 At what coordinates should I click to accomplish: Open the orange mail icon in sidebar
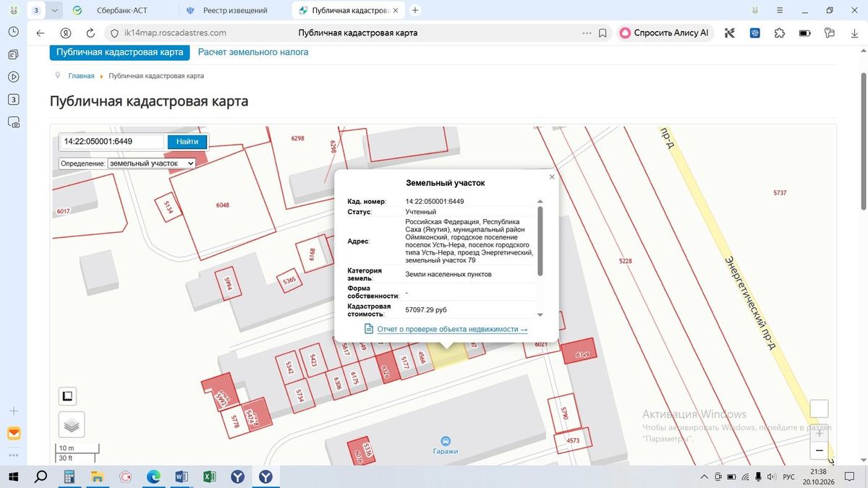click(x=14, y=434)
